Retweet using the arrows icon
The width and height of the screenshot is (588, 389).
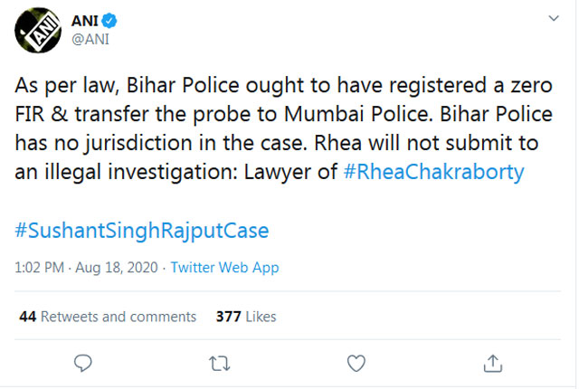[x=220, y=364]
